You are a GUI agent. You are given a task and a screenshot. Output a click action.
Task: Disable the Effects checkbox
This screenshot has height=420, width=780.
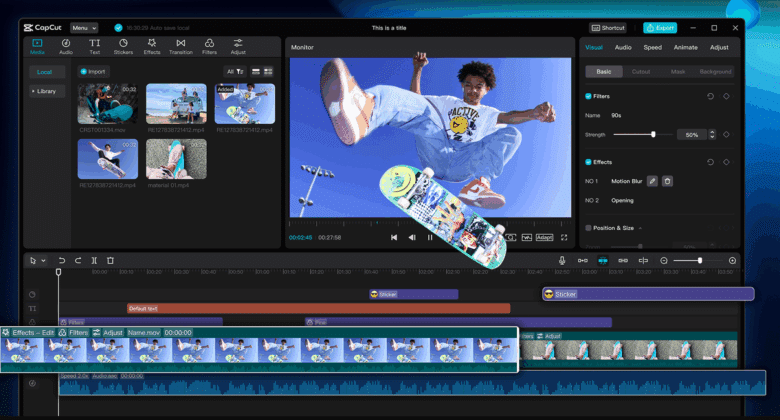click(587, 161)
